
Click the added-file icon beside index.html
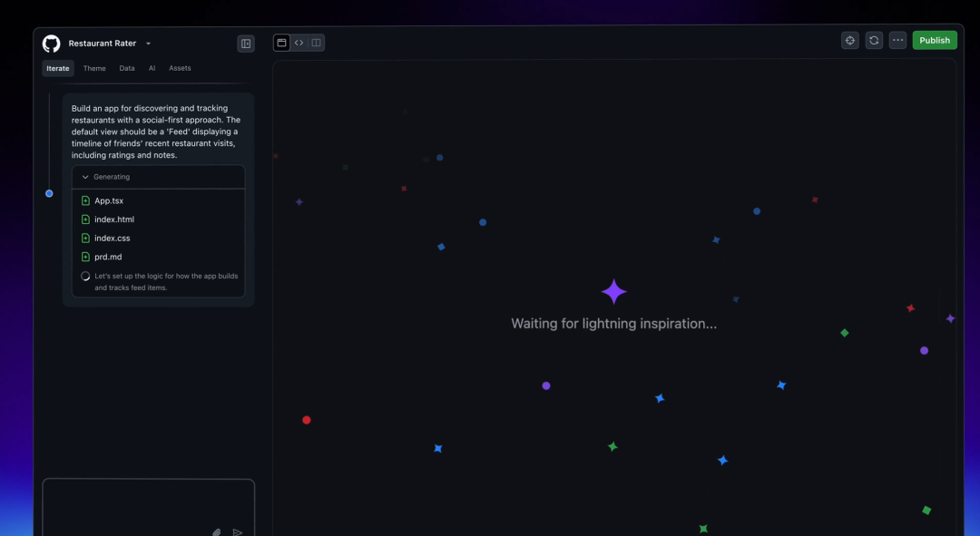(85, 219)
